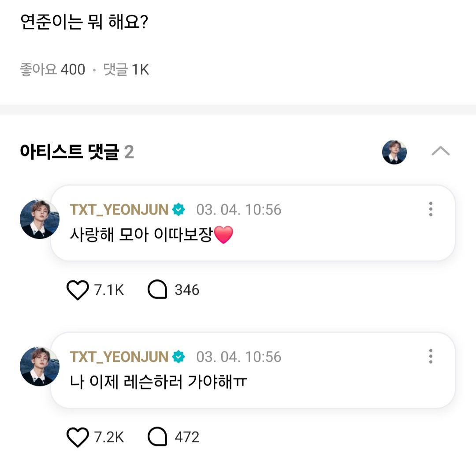Open profile picture beside 사랑해 모아 comment

[40, 219]
